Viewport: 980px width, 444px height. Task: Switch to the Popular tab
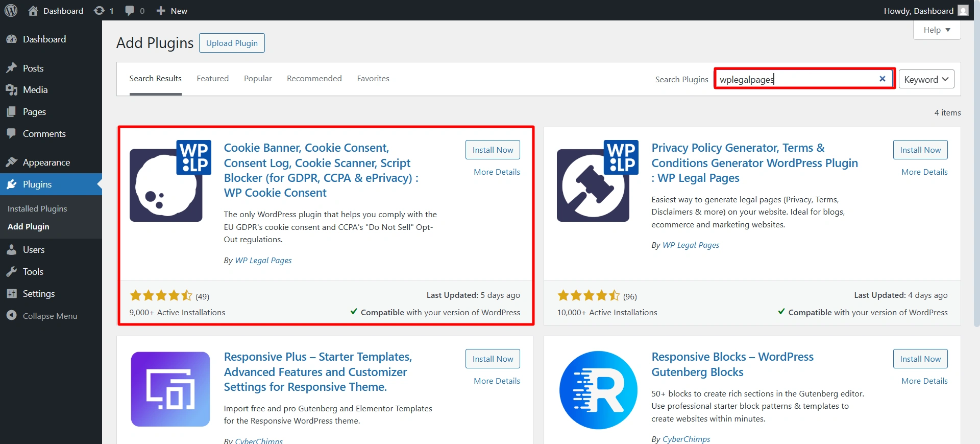point(258,79)
